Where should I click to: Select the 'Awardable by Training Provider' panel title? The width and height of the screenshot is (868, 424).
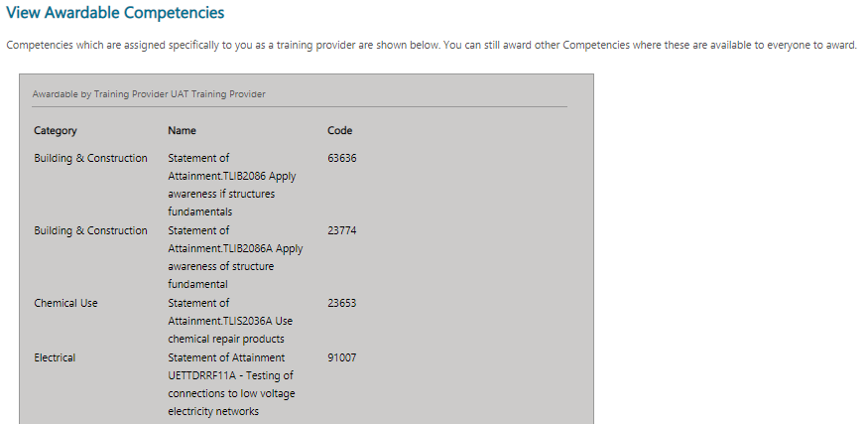click(149, 94)
